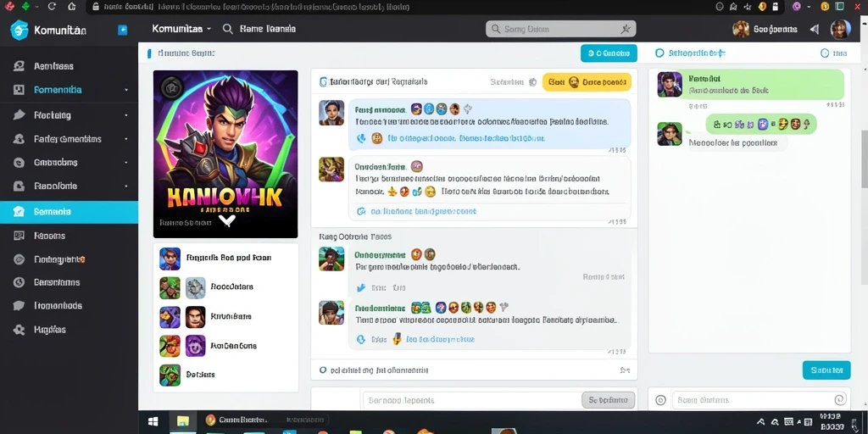Image resolution: width=868 pixels, height=434 pixels.
Task: Click the clock icon in the left sidebar
Action: point(19,282)
